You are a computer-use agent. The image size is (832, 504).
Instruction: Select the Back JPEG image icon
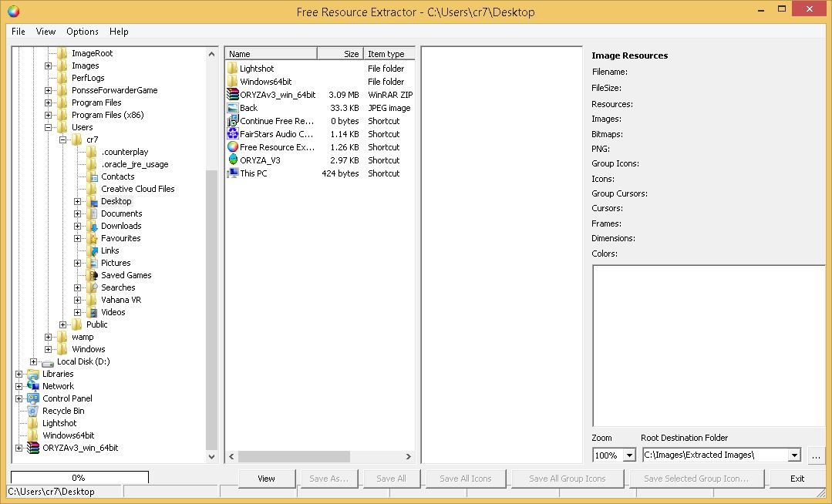pos(231,107)
